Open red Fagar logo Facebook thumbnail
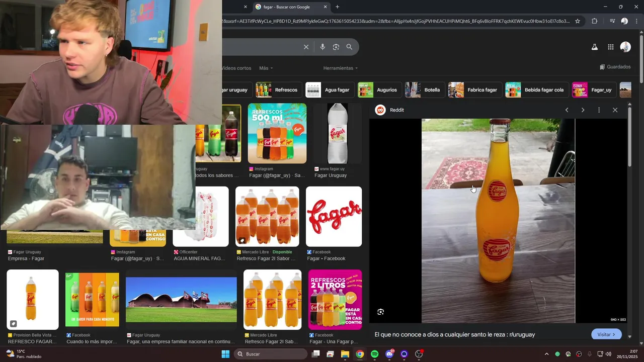The width and height of the screenshot is (644, 362). [x=334, y=217]
